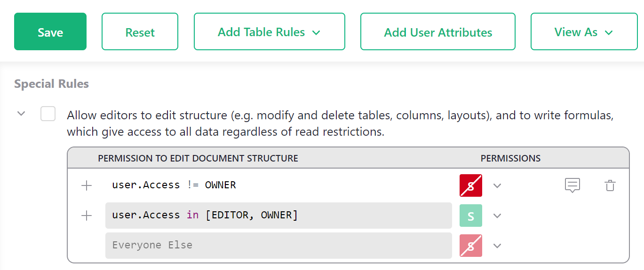Open the Add Table Rules dropdown
The height and width of the screenshot is (270, 644).
[269, 31]
